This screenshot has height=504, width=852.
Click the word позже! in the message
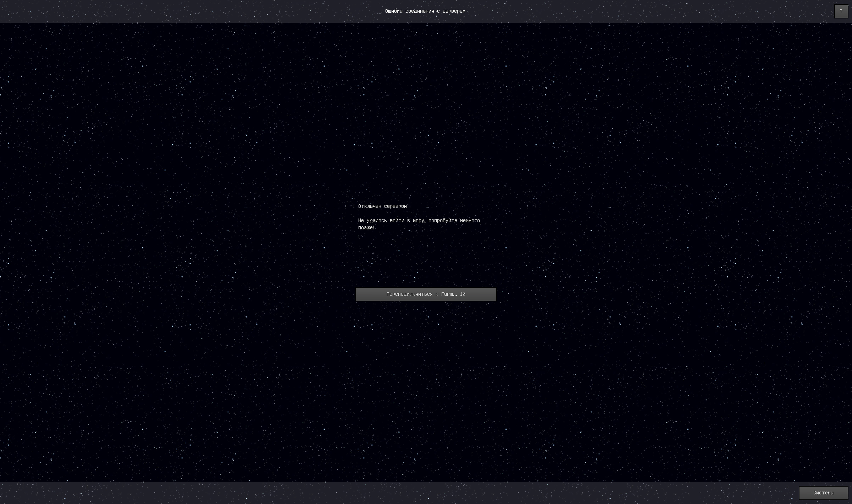pyautogui.click(x=366, y=228)
